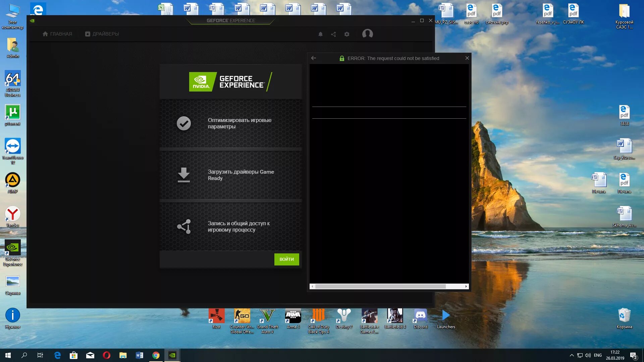Click the right scroll arrow in popup

(466, 287)
